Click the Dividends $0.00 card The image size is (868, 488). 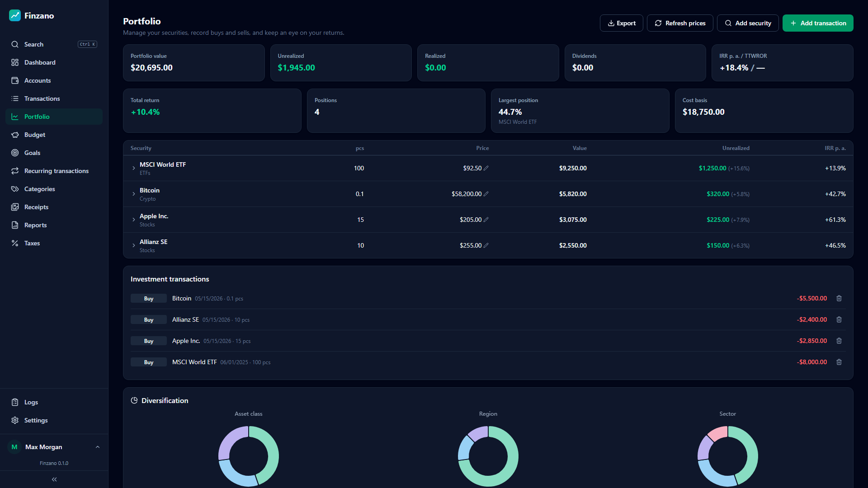[x=635, y=63]
